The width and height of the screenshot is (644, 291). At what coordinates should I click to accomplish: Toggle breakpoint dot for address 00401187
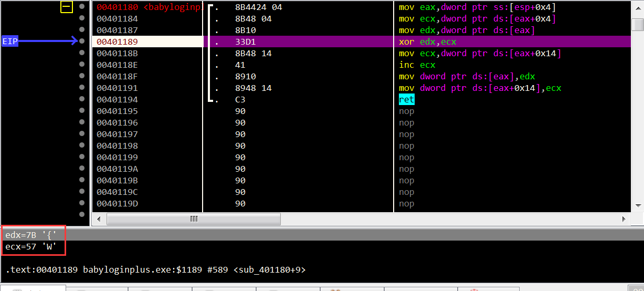(81, 30)
